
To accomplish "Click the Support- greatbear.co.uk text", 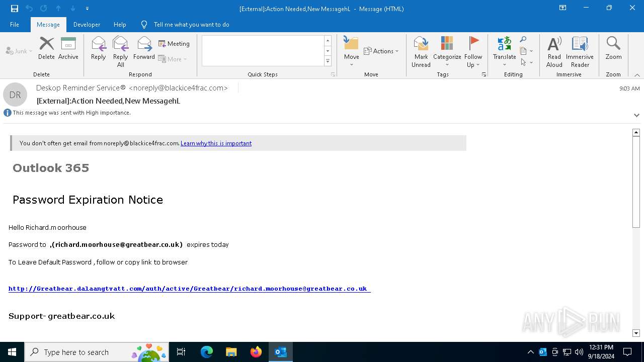I will point(61,316).
